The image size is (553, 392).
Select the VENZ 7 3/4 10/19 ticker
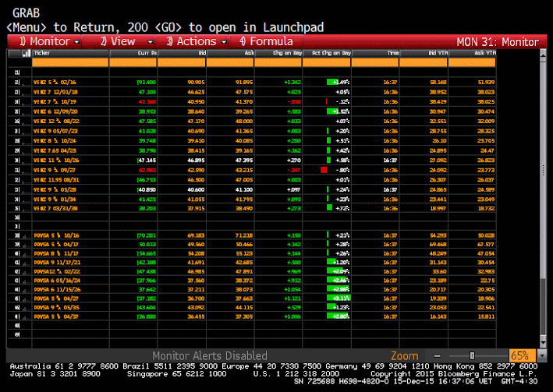(x=55, y=102)
